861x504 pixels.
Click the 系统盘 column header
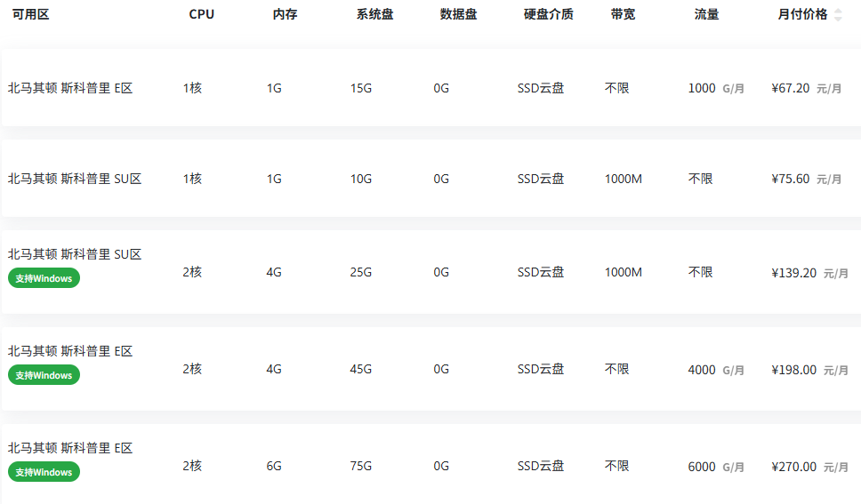374,14
